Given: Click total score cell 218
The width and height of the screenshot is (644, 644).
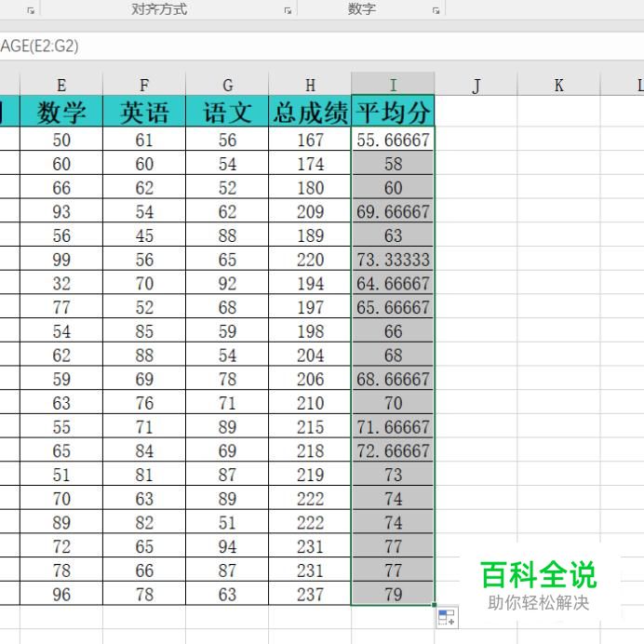Looking at the screenshot, I should (x=310, y=450).
